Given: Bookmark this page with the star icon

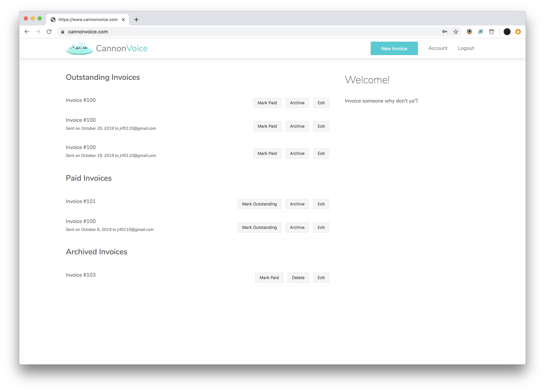Looking at the screenshot, I should (456, 32).
